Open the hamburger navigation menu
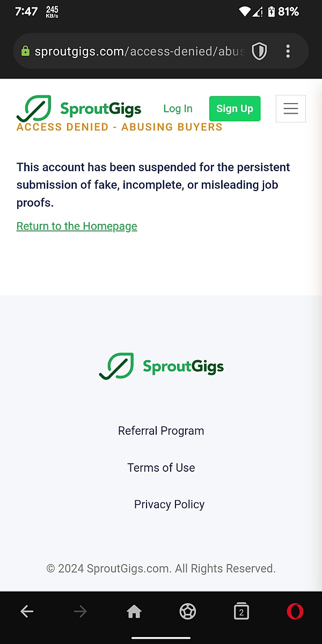The height and width of the screenshot is (644, 322). pos(291,108)
